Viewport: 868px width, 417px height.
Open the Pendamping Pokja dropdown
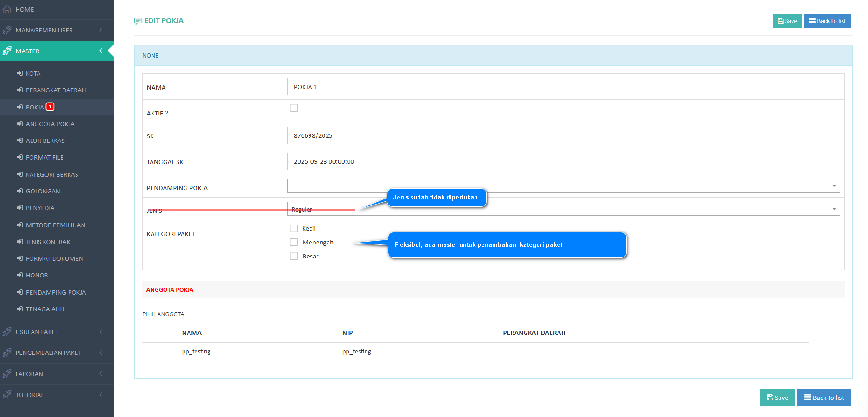click(x=563, y=186)
